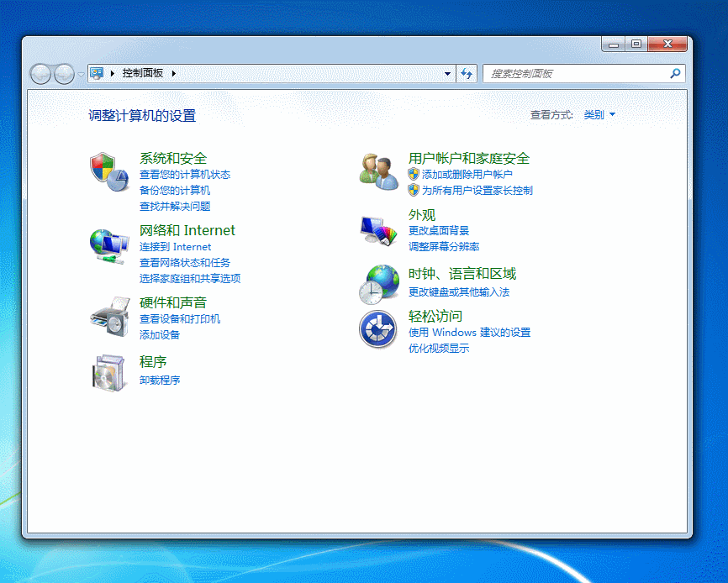
Task: Open the 查看方式 category dropdown
Action: 599,114
